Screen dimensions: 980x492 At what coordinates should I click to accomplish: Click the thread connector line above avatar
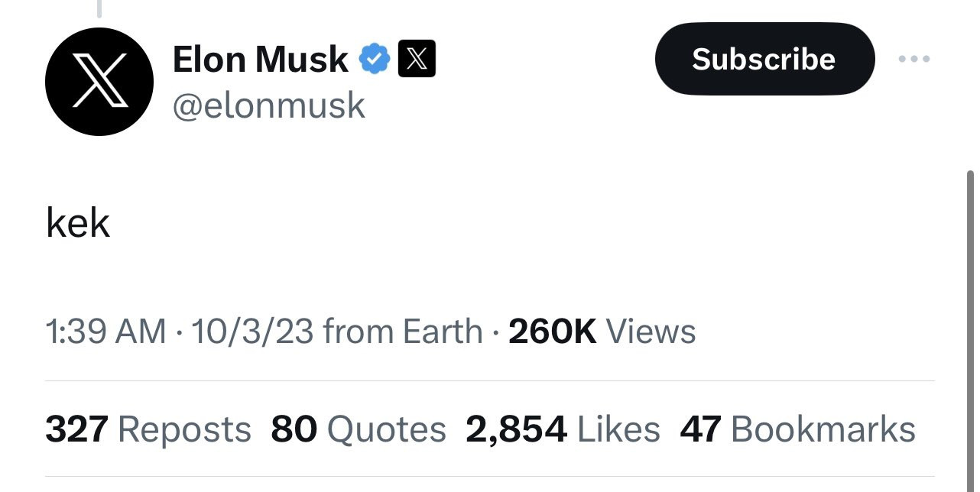pos(99,8)
